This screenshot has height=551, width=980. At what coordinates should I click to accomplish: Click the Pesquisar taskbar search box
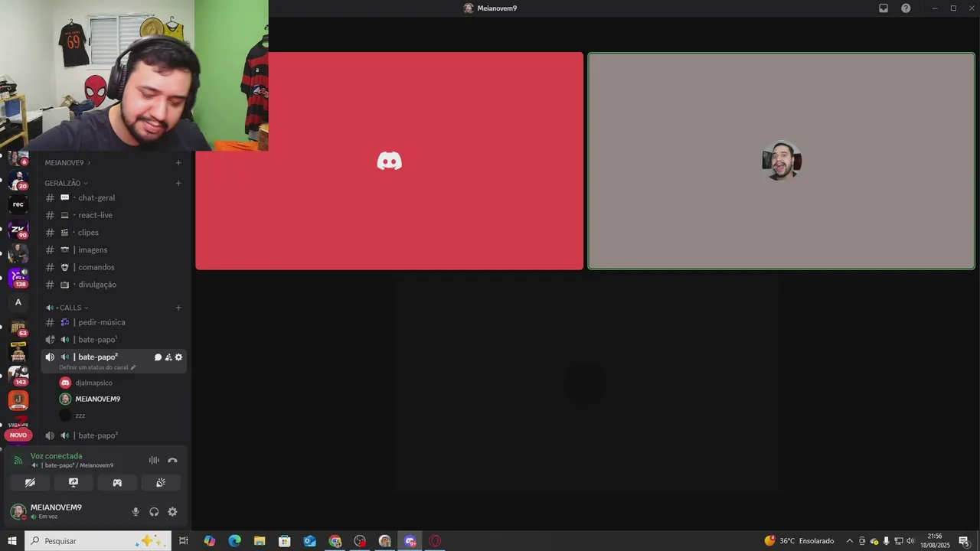[x=97, y=541]
